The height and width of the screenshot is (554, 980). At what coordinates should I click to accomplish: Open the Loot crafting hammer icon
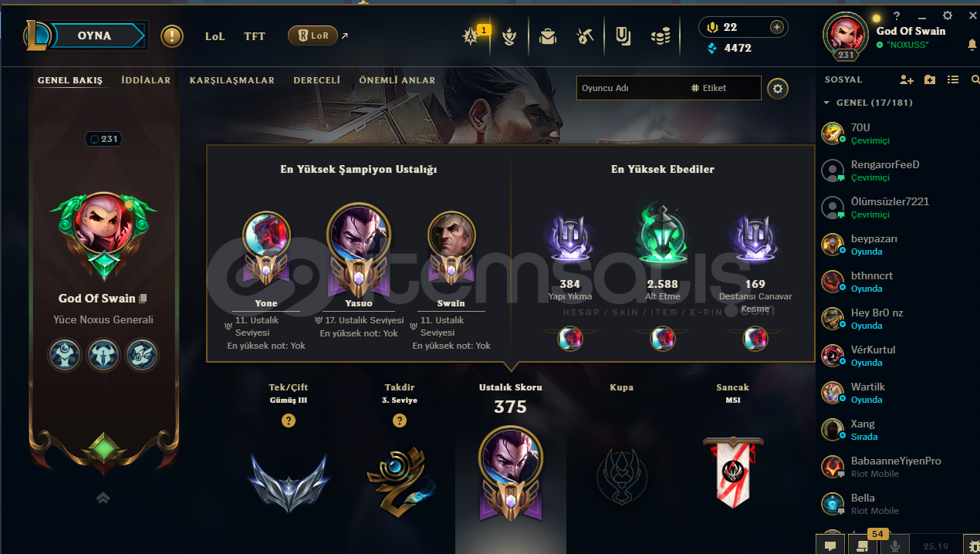tap(585, 36)
